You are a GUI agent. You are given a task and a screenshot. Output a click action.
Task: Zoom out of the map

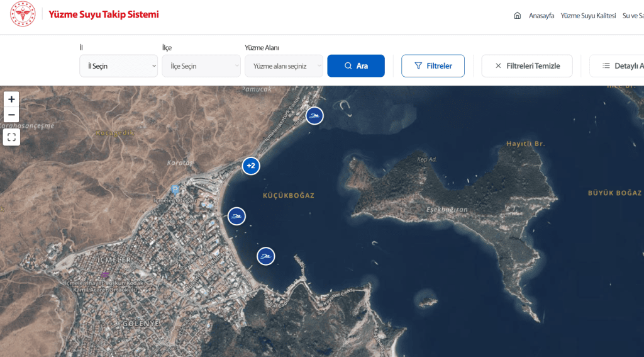coord(11,115)
